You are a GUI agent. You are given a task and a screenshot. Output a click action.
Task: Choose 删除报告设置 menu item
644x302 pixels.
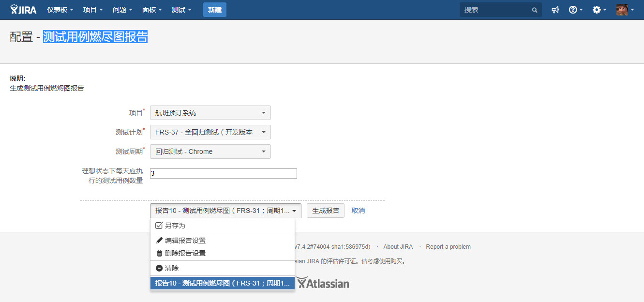click(223, 253)
